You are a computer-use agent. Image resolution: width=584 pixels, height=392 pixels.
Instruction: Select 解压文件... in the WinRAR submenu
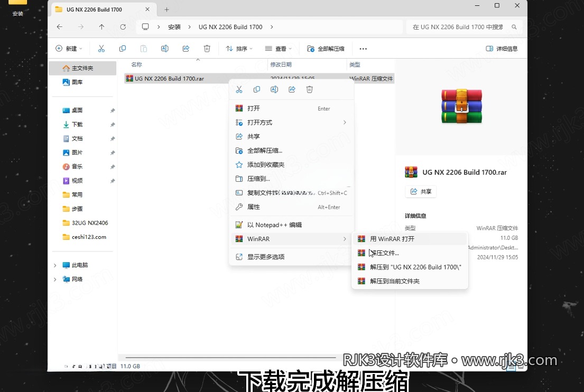click(410, 253)
